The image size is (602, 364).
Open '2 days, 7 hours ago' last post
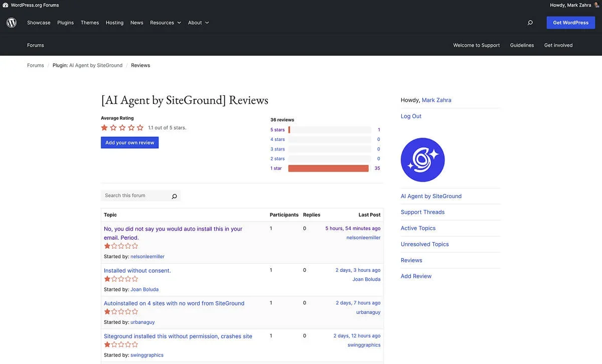coord(358,303)
